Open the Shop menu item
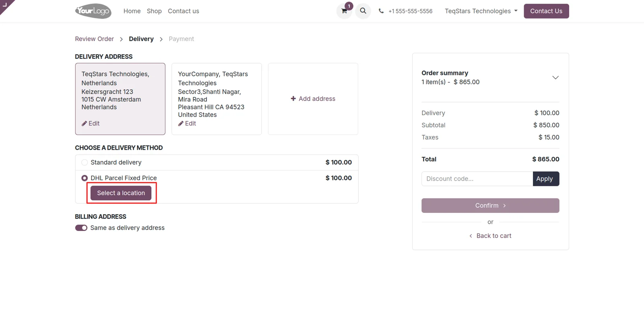 click(154, 11)
